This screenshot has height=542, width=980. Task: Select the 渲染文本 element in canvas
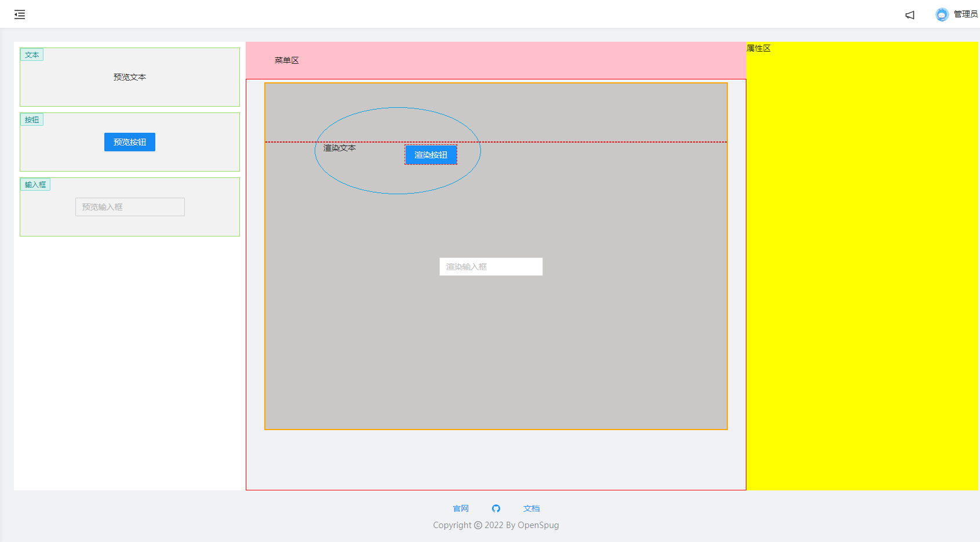[x=340, y=148]
